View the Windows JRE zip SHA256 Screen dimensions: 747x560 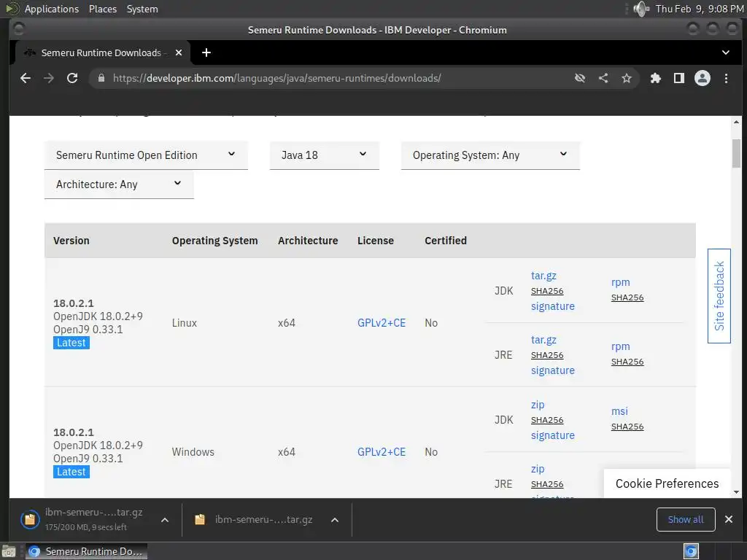click(x=547, y=484)
